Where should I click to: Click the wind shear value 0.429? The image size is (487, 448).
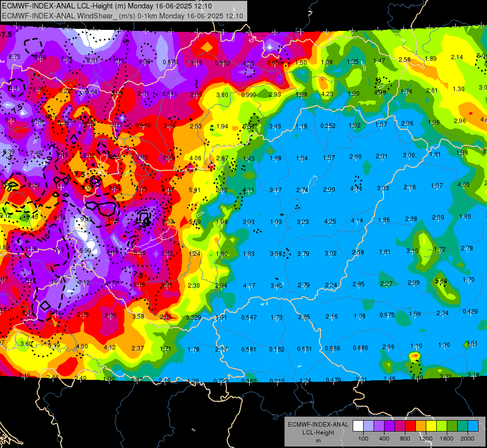click(470, 311)
